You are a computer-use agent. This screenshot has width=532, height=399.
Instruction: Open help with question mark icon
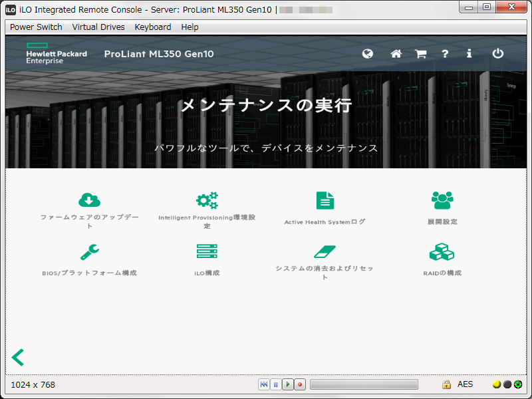coord(445,54)
